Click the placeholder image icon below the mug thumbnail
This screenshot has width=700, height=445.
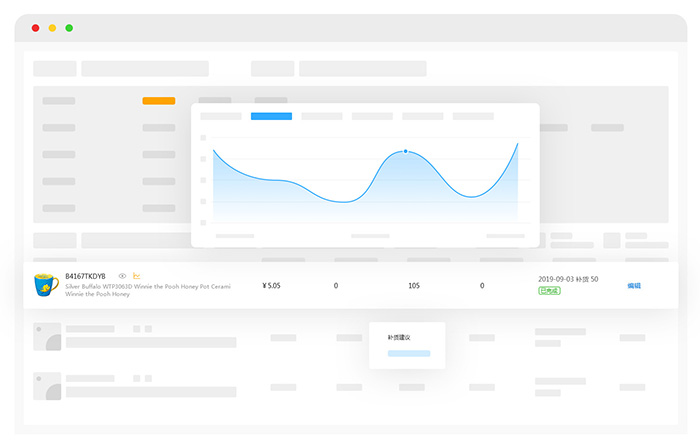click(46, 337)
